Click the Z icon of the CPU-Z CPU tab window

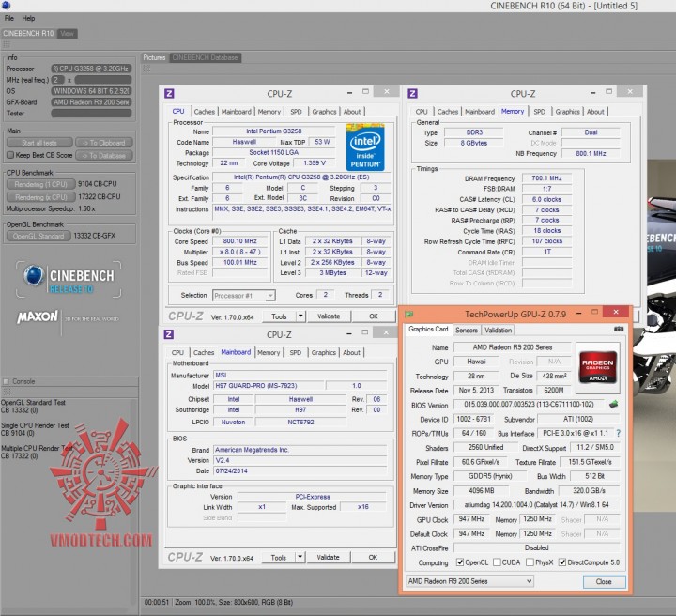169,93
